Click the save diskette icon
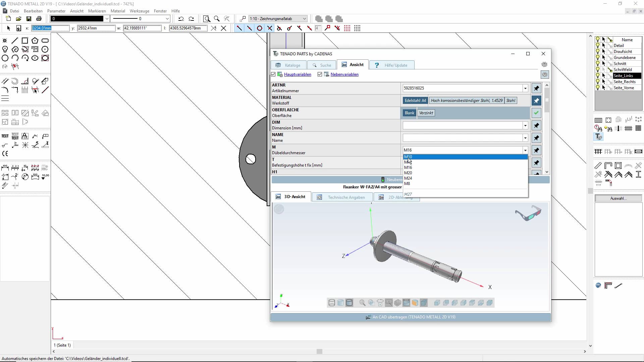The width and height of the screenshot is (644, 362). (29, 19)
